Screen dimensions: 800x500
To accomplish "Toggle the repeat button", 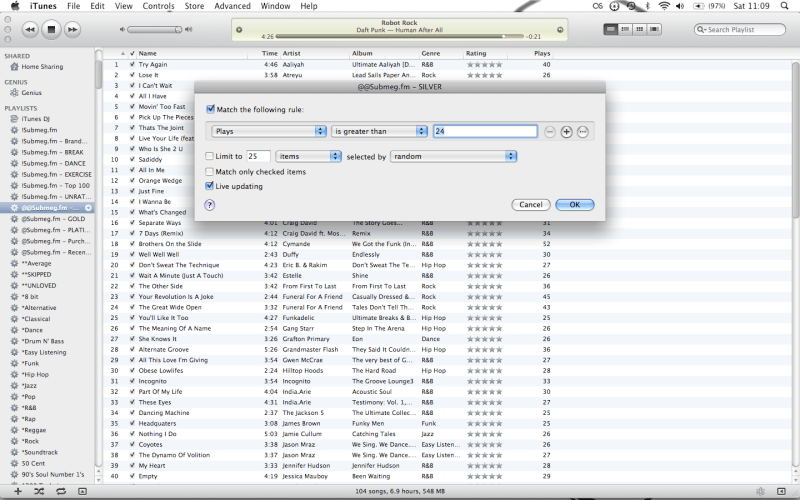I will pyautogui.click(x=61, y=492).
